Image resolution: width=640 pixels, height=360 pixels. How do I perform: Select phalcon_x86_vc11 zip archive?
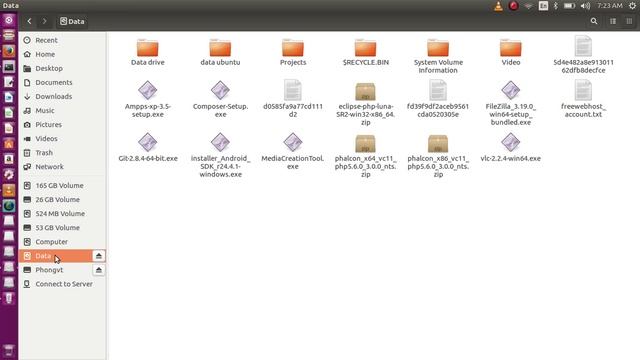pyautogui.click(x=438, y=155)
